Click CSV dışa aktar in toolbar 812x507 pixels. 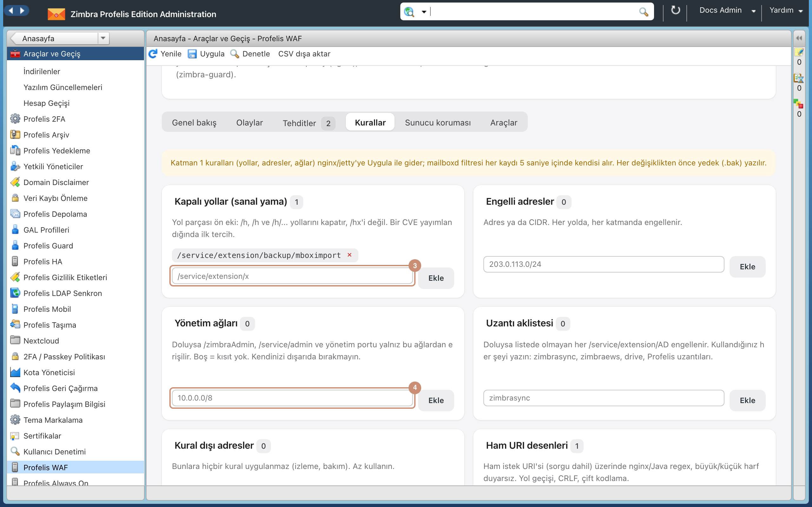click(304, 54)
